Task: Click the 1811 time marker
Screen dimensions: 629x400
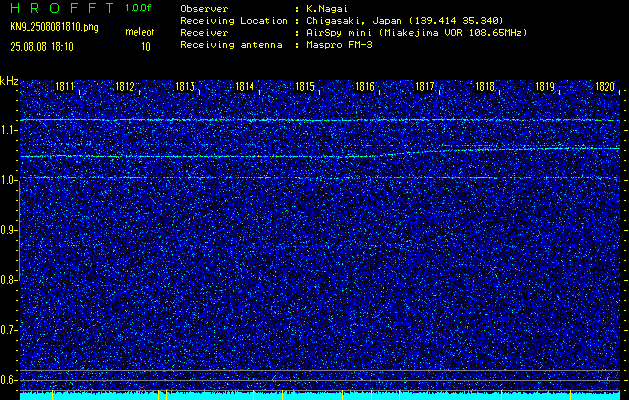Action: click(x=65, y=87)
